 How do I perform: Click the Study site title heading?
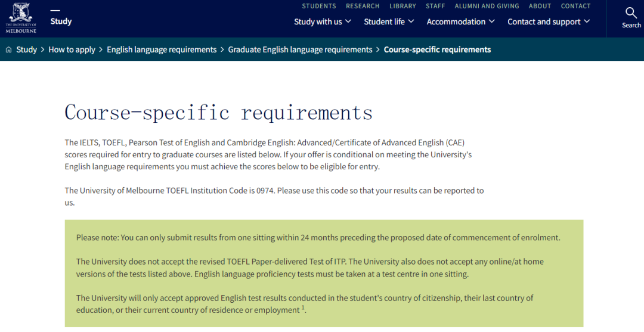click(61, 21)
